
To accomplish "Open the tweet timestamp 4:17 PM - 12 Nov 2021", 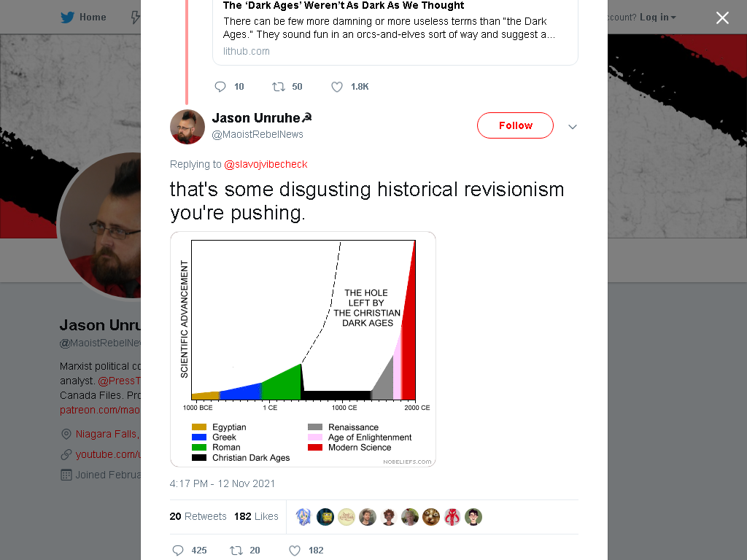I will point(222,484).
